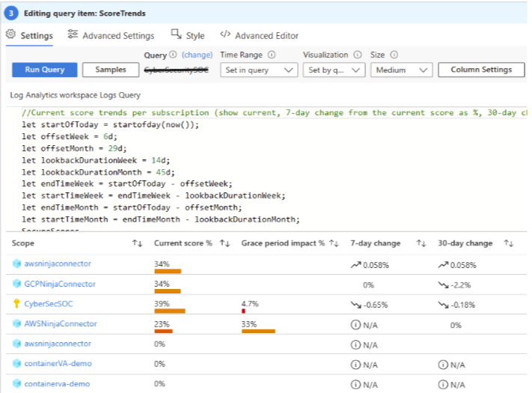Screen dimensions: 532x393
Task: Expand the Visualization dropdown
Action: tap(334, 70)
